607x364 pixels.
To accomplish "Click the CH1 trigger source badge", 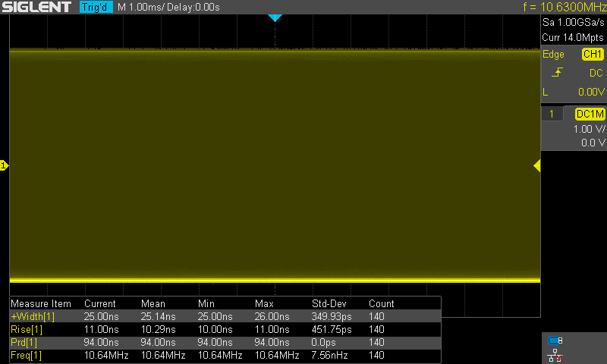I will (x=593, y=54).
